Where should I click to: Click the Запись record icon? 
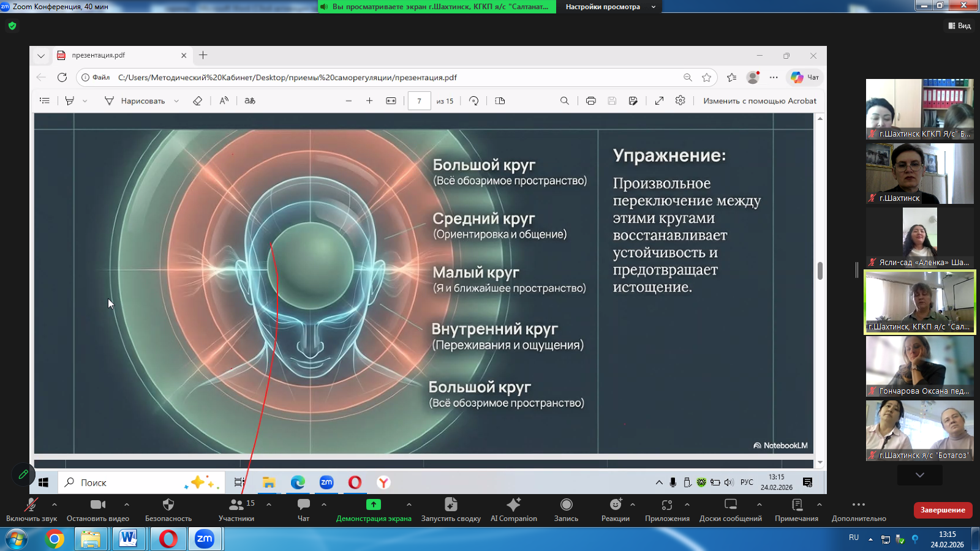(x=566, y=505)
